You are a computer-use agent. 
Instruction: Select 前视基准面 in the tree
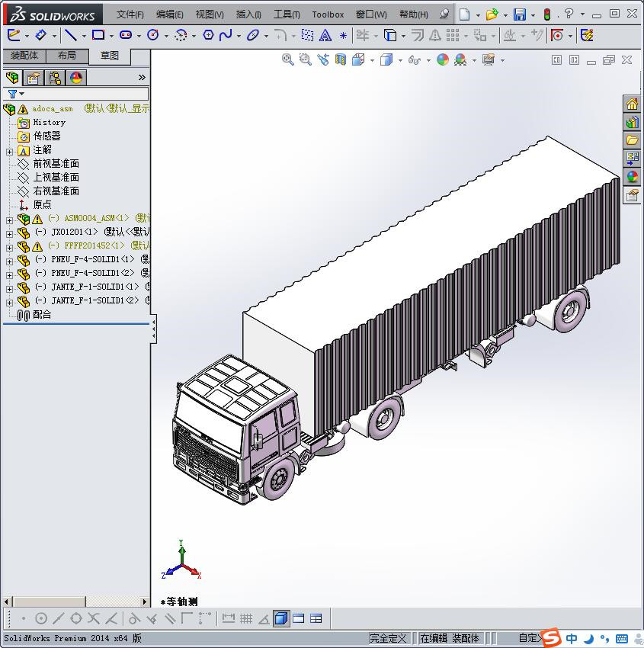click(x=56, y=164)
